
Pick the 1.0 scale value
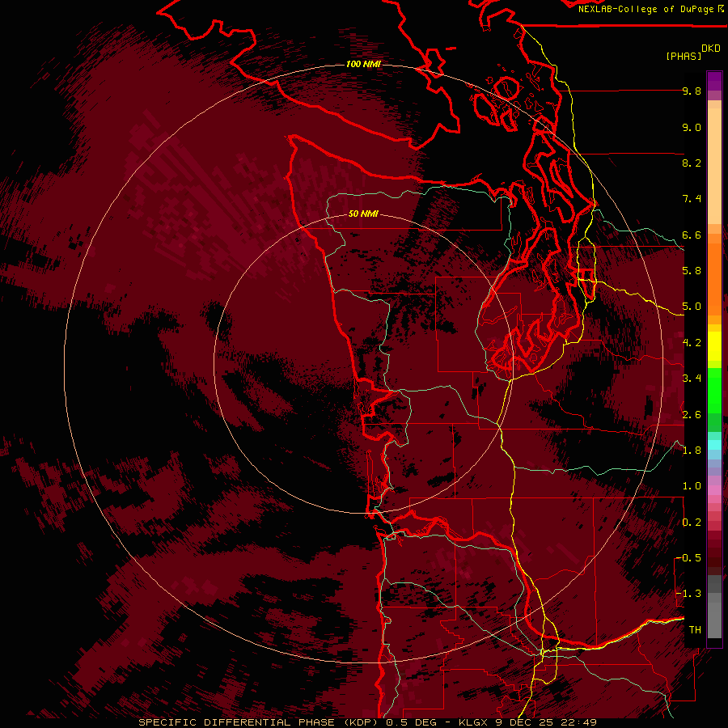pos(692,486)
